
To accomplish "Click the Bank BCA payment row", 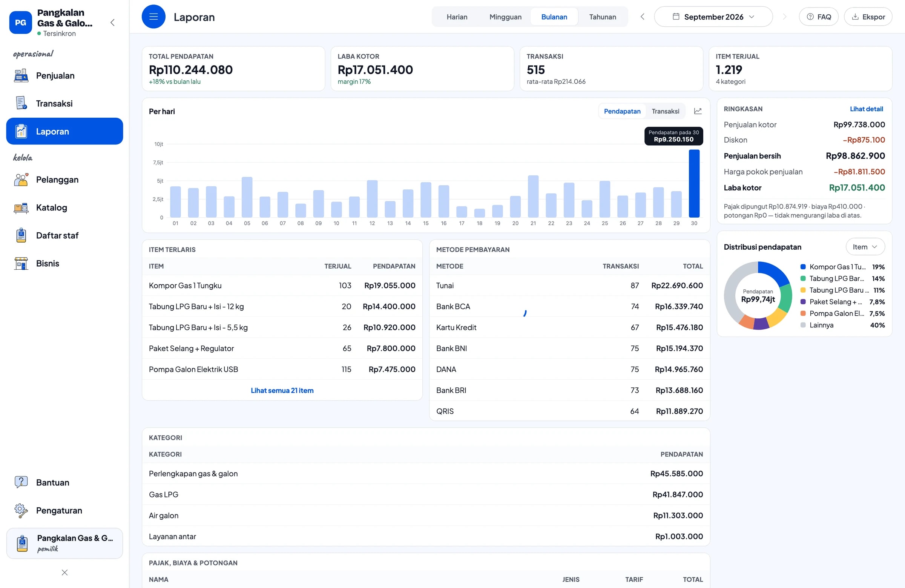I will [569, 306].
